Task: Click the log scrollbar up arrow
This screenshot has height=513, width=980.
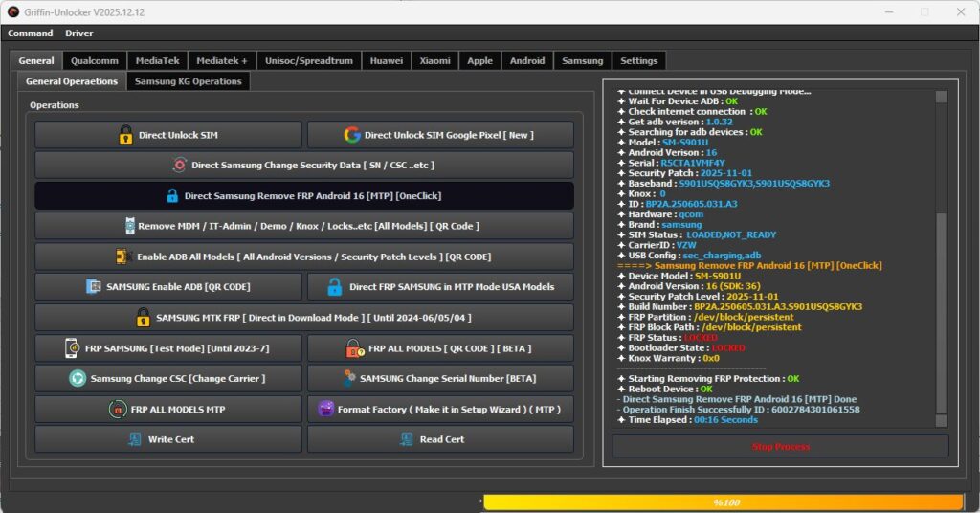Action: [x=942, y=97]
